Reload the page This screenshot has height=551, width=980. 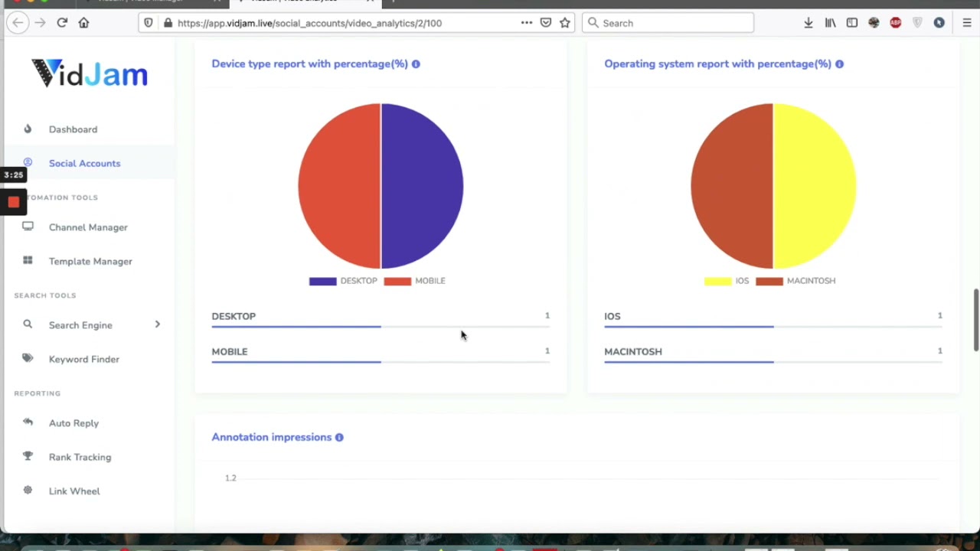coord(62,23)
